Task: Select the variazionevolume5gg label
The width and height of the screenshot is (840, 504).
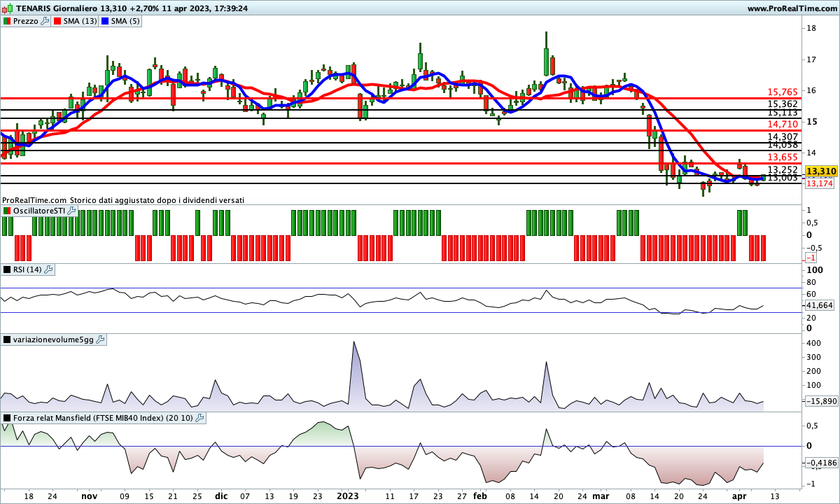Action: [x=53, y=339]
